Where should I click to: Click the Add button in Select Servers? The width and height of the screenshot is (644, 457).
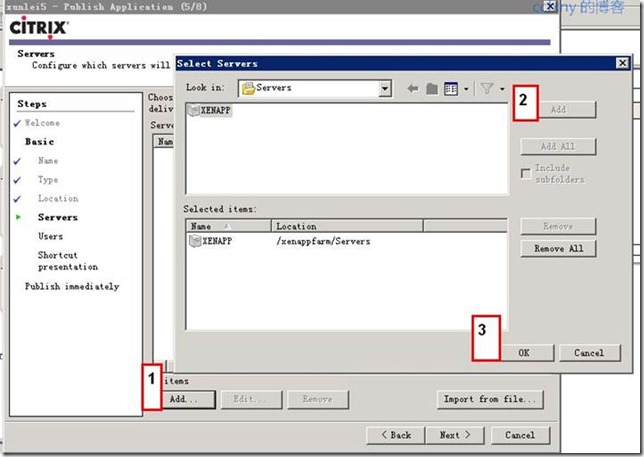tap(567, 110)
